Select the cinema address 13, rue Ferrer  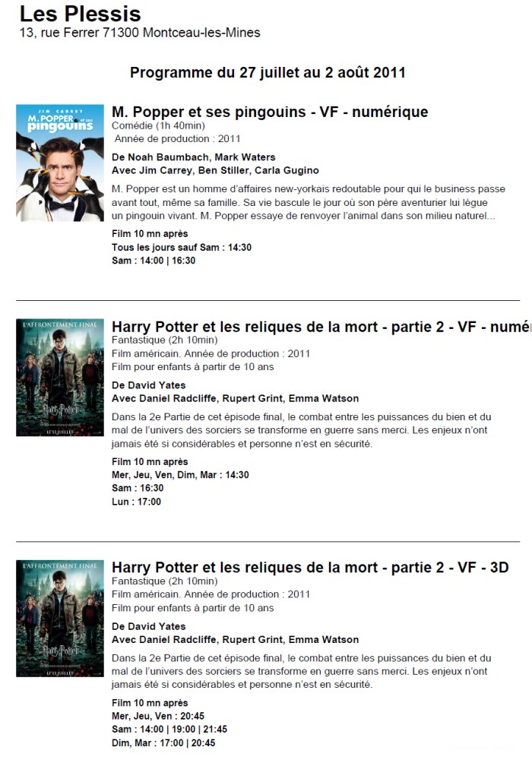pos(140,33)
